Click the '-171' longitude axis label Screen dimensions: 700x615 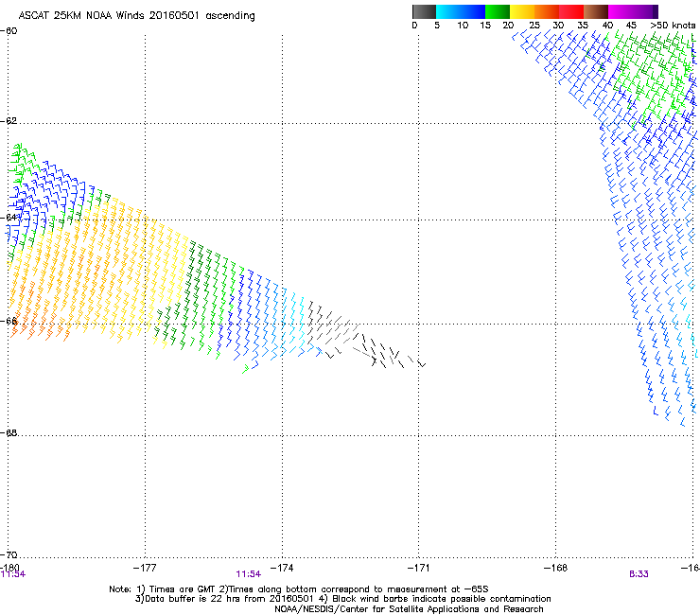pos(419,568)
